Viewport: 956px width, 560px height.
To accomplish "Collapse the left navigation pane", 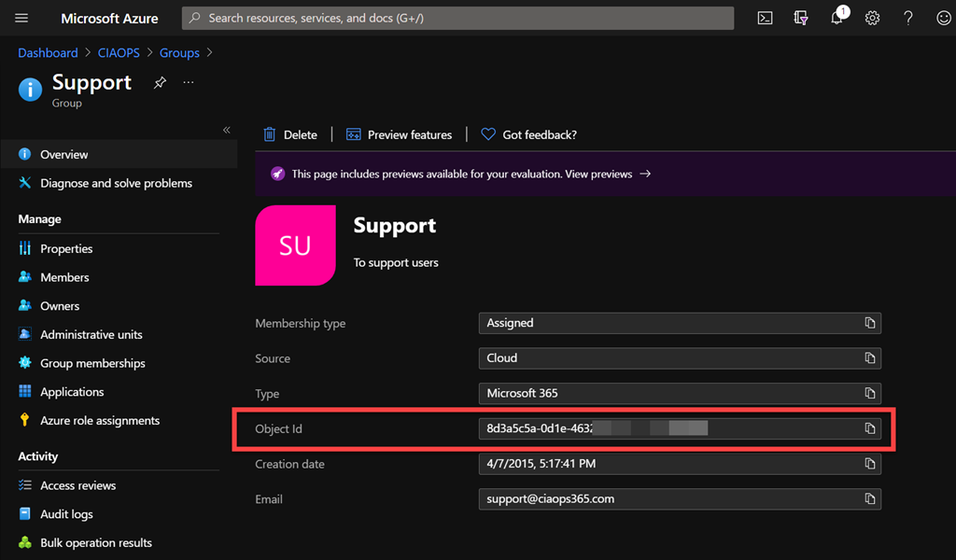I will click(x=226, y=130).
